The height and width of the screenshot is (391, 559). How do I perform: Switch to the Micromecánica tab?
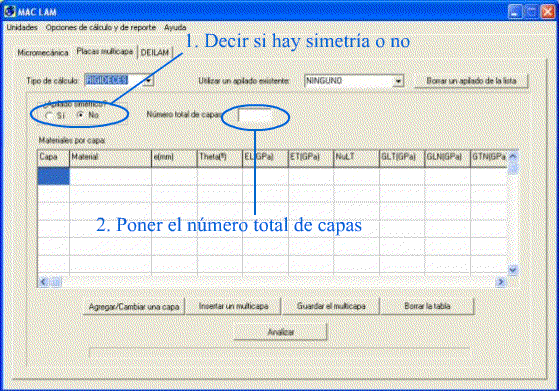(x=43, y=53)
